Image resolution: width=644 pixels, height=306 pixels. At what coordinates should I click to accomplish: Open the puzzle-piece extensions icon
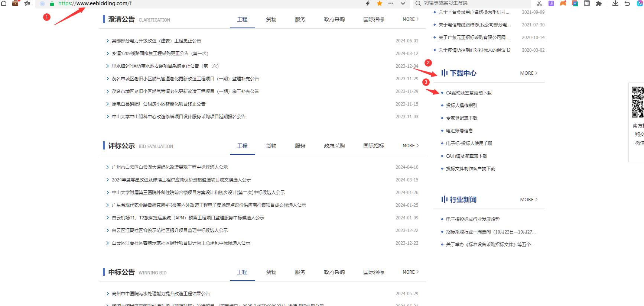point(599,3)
